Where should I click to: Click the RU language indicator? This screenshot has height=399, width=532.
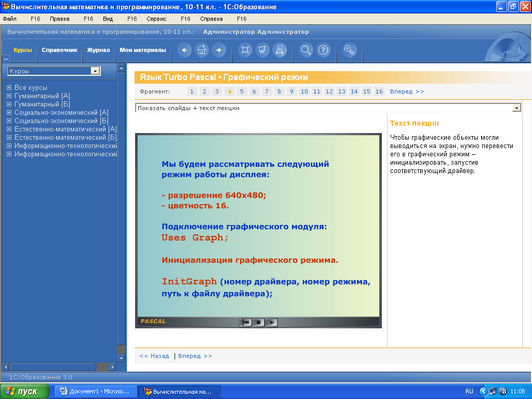[469, 391]
